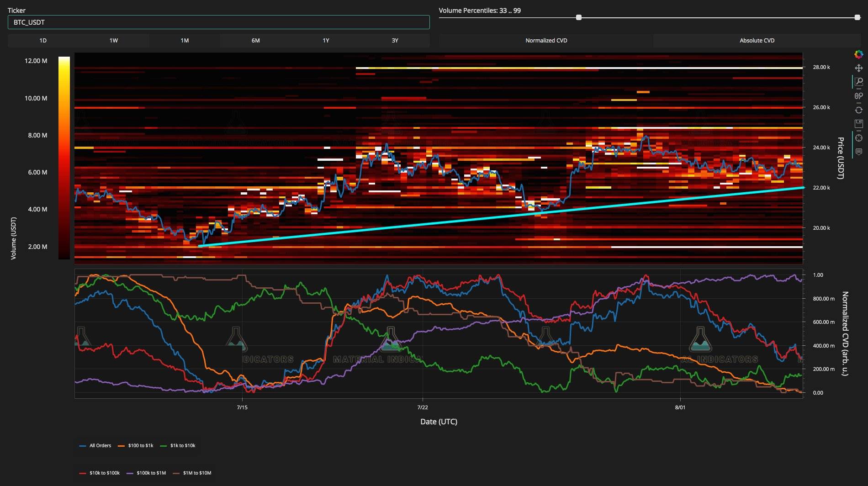Choose the 3Y time range
This screenshot has width=868, height=486.
pos(395,41)
